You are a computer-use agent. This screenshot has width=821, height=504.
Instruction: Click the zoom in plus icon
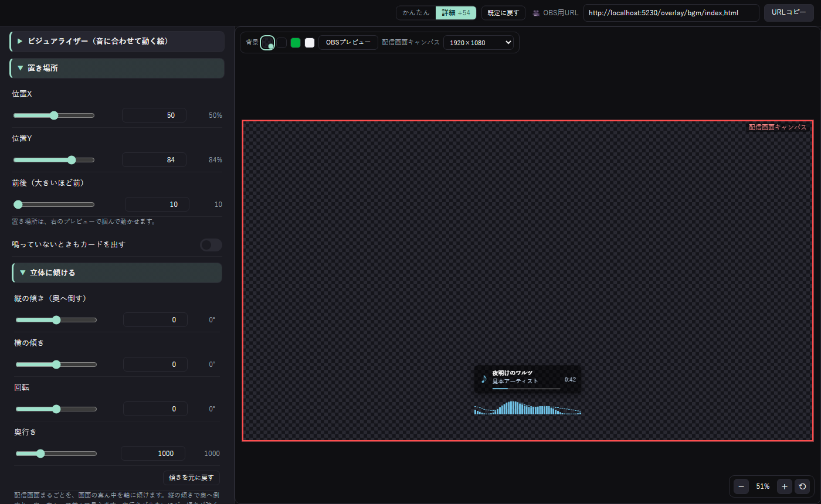click(x=785, y=486)
